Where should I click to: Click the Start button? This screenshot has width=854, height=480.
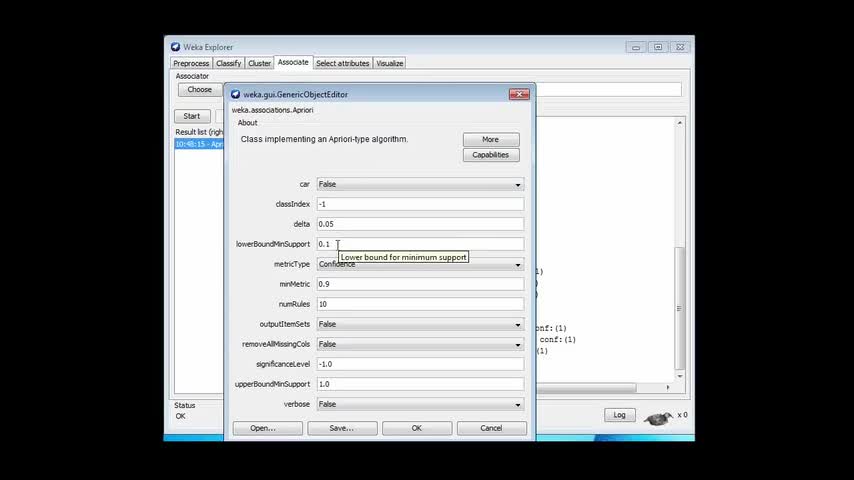click(192, 116)
